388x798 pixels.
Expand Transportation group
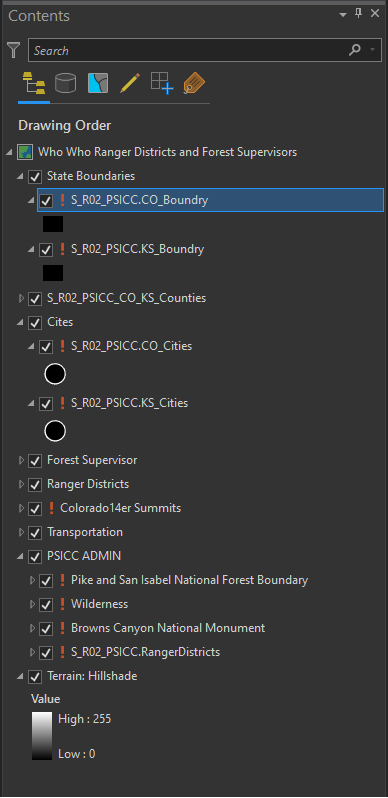pyautogui.click(x=21, y=533)
